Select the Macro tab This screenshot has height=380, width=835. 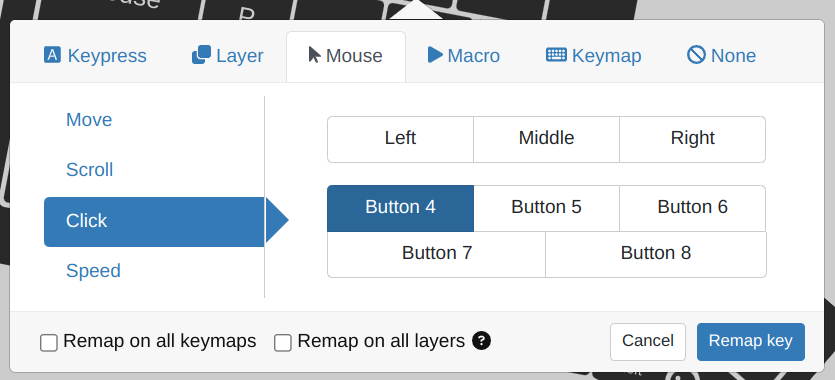point(464,55)
